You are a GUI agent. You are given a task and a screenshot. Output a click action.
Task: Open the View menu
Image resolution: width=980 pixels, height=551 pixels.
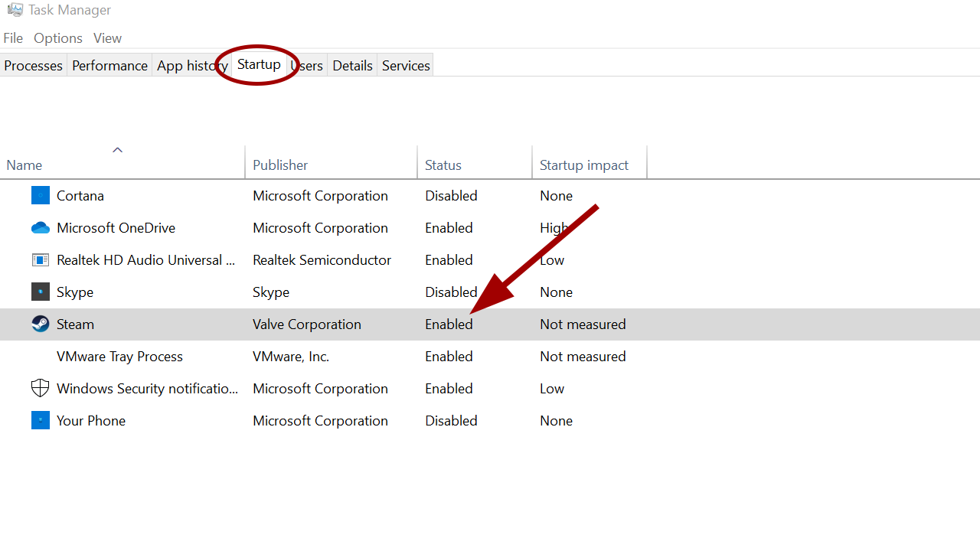pyautogui.click(x=107, y=38)
